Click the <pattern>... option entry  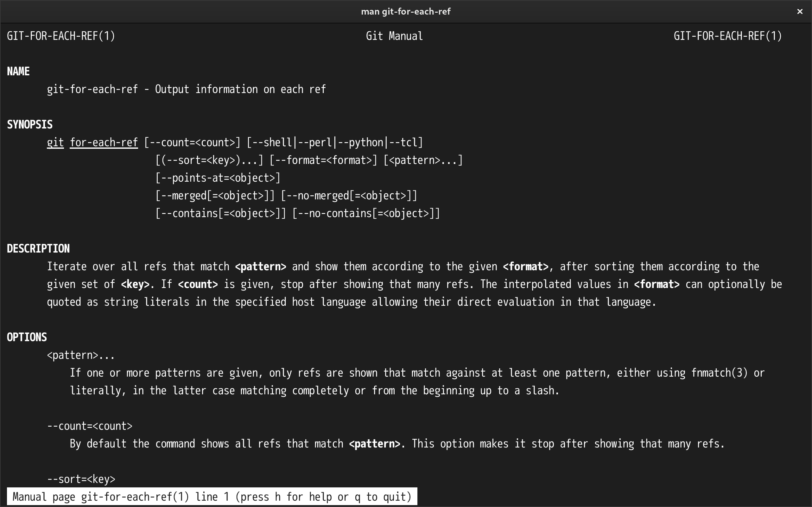(80, 355)
